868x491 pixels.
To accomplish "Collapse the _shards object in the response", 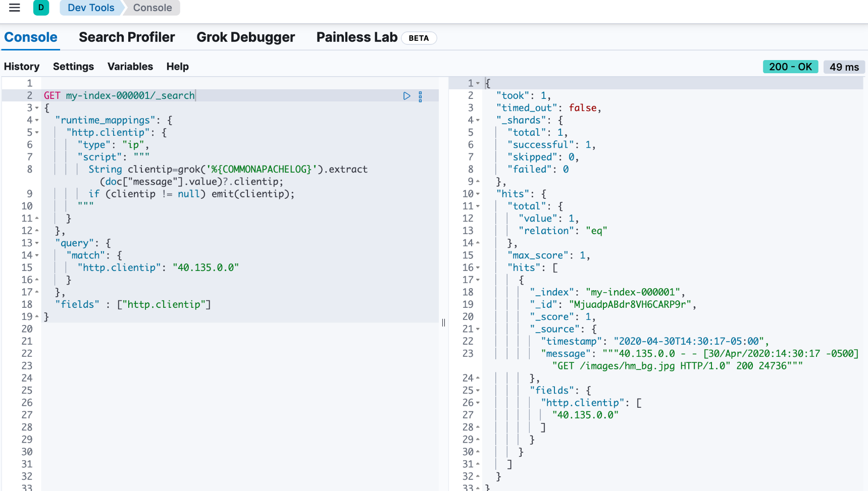I will point(478,120).
